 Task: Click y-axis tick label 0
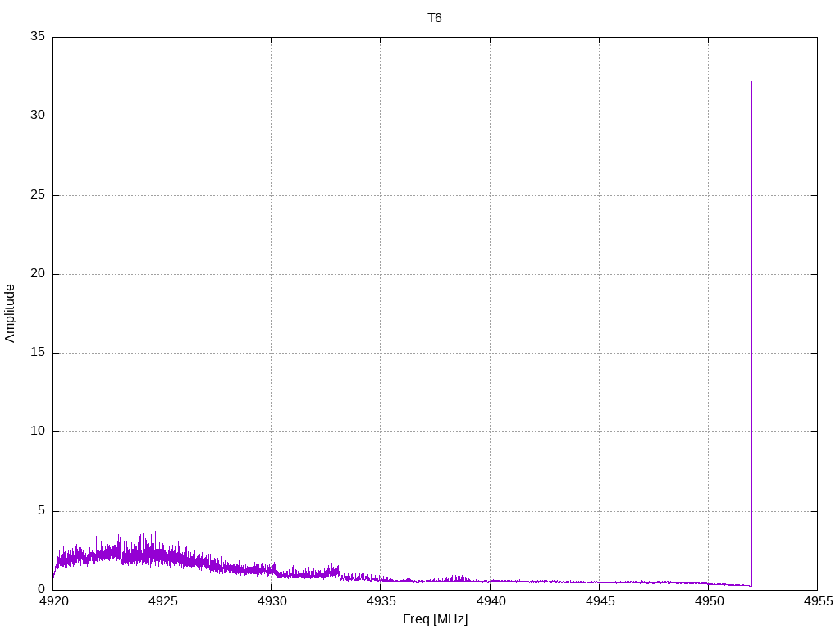tap(42, 589)
